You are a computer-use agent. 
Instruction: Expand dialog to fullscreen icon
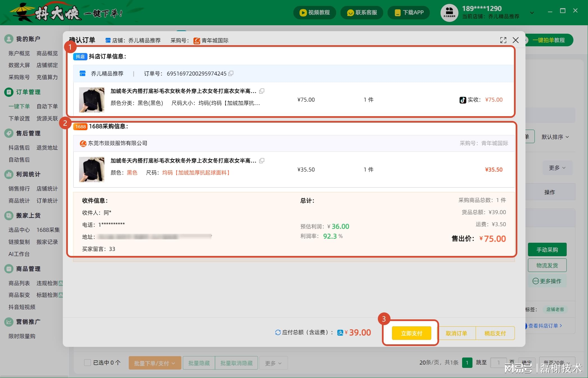(503, 40)
